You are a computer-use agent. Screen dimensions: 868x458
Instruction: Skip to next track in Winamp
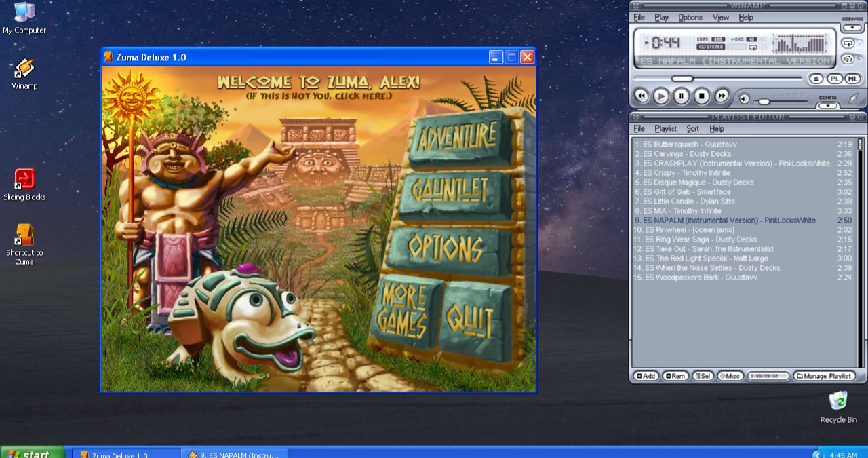722,96
